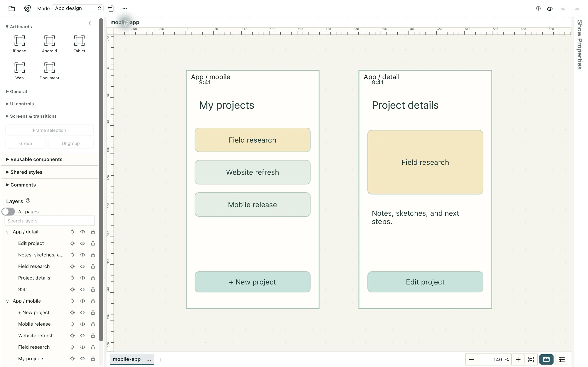Focus the Search layers field
The width and height of the screenshot is (588, 367).
(x=50, y=221)
